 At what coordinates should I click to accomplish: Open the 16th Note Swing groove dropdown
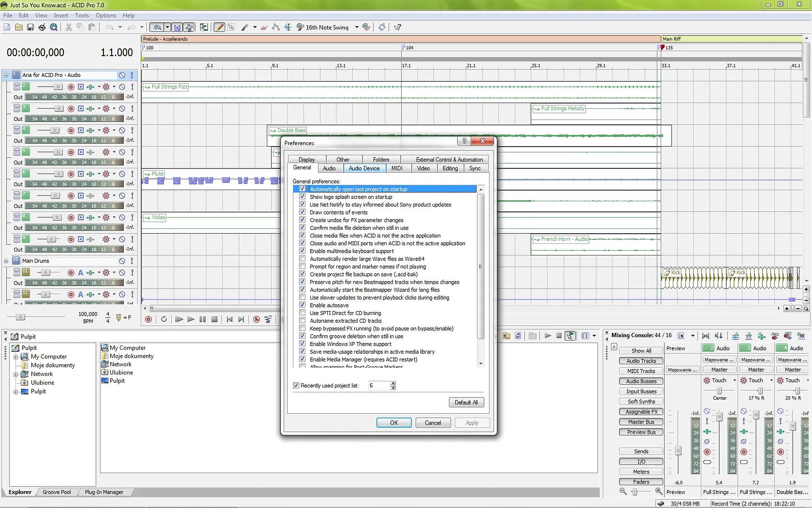point(357,28)
